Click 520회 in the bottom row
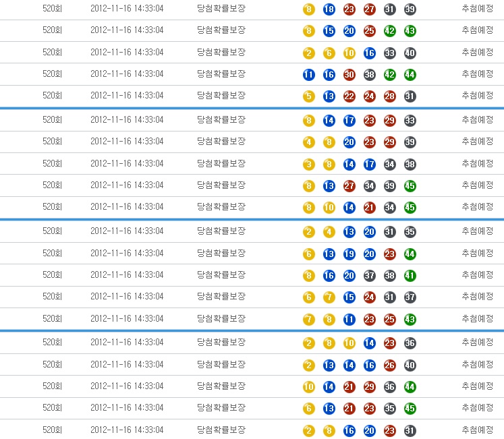Screen dimensions: 504x439 click(52, 430)
